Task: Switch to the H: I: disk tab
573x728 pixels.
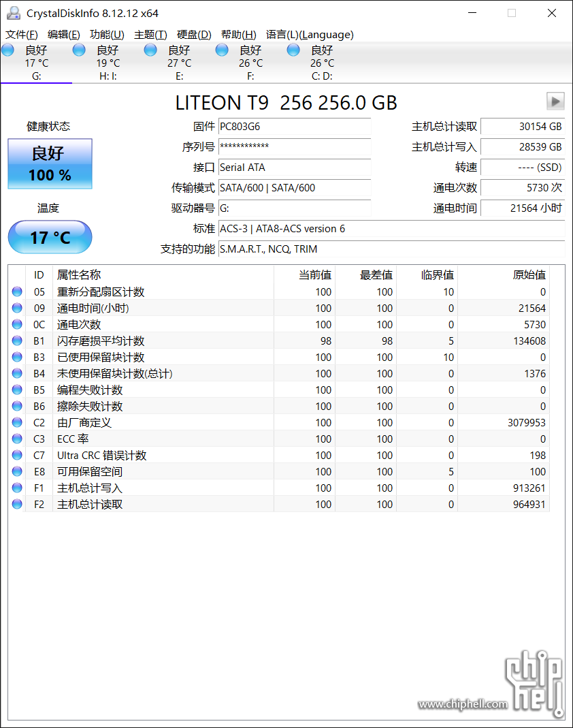Action: [108, 63]
